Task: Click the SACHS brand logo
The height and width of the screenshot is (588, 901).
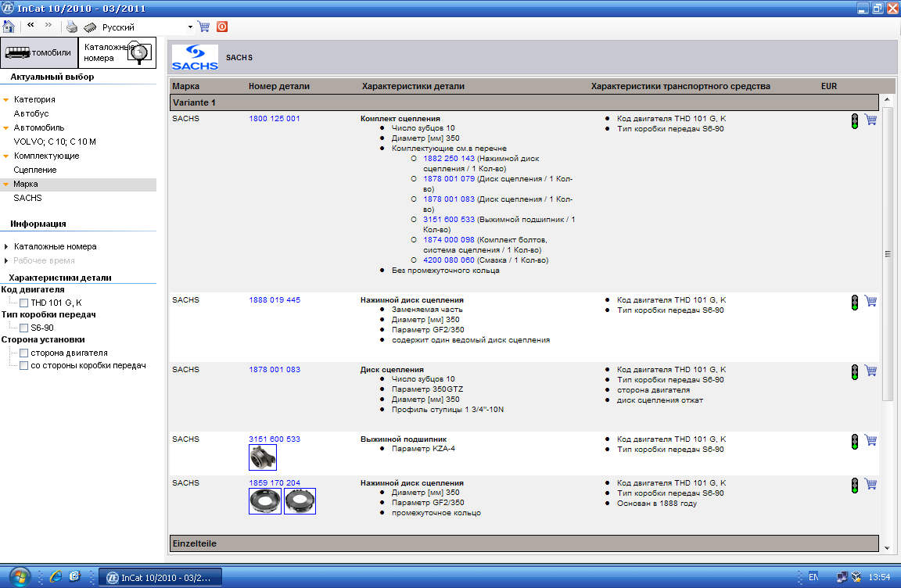Action: 195,57
